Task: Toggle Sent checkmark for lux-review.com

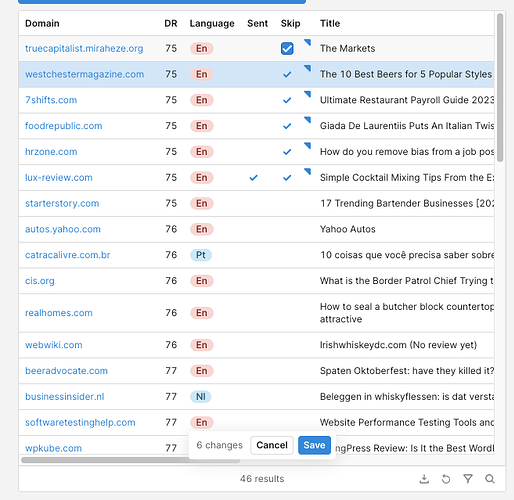Action: pyautogui.click(x=254, y=178)
